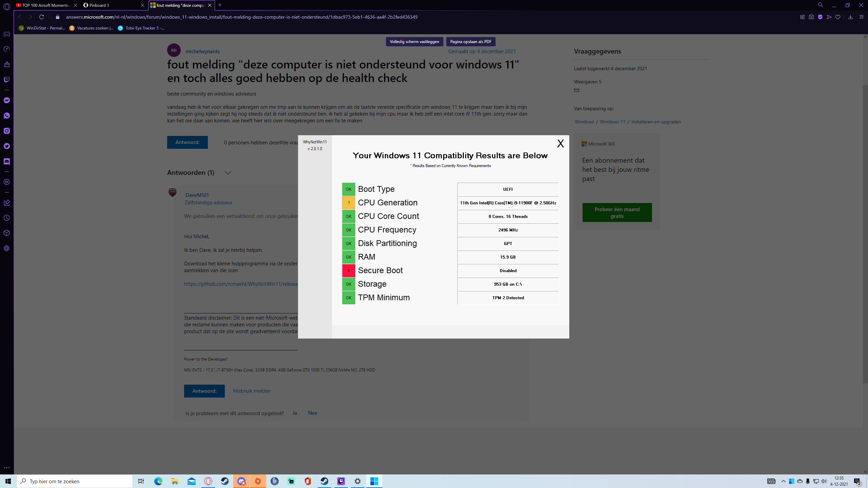Viewport: 868px width, 488px height.
Task: Open Easy Setup menu icon
Action: coord(861,17)
